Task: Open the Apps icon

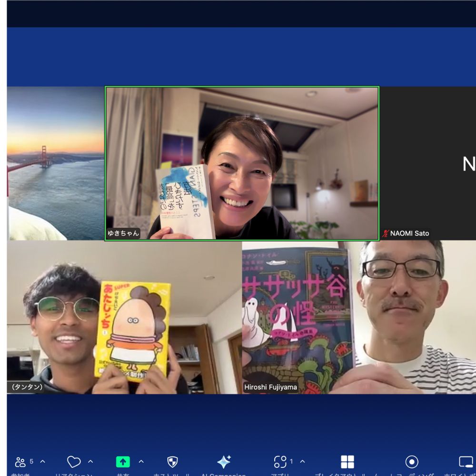Action: pyautogui.click(x=280, y=462)
